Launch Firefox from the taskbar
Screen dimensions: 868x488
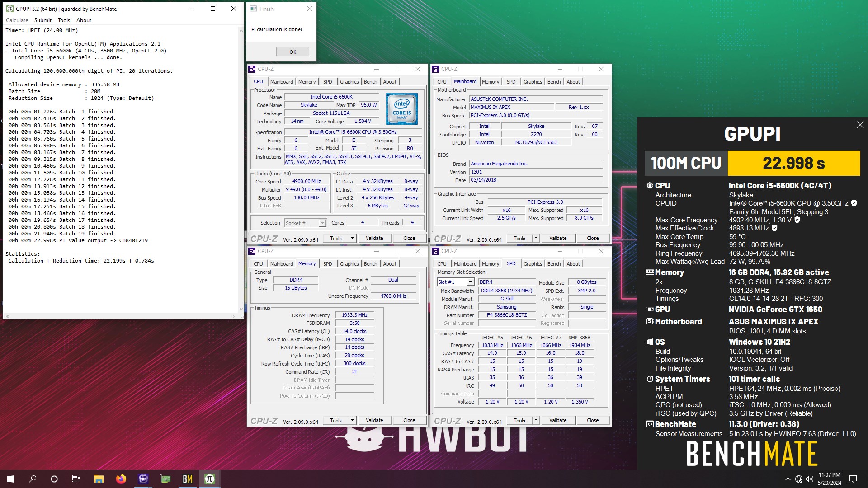[121, 479]
